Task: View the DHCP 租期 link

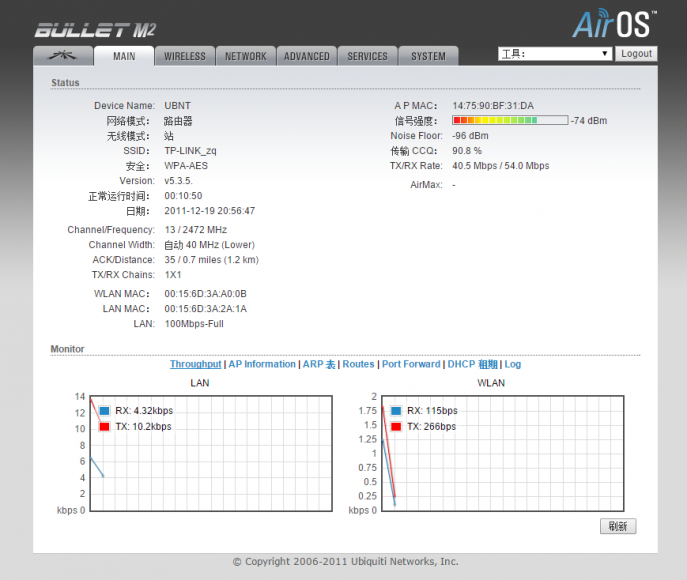Action: point(472,364)
